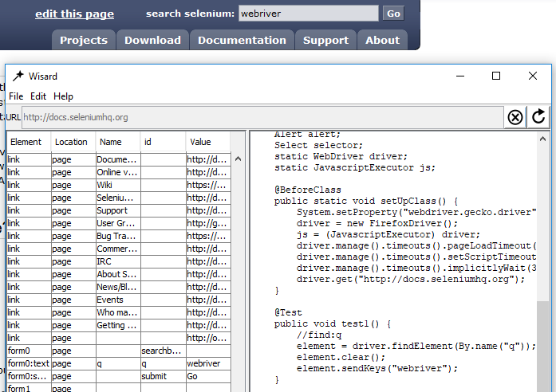Click the Element column header
This screenshot has height=392, width=556.
click(29, 142)
